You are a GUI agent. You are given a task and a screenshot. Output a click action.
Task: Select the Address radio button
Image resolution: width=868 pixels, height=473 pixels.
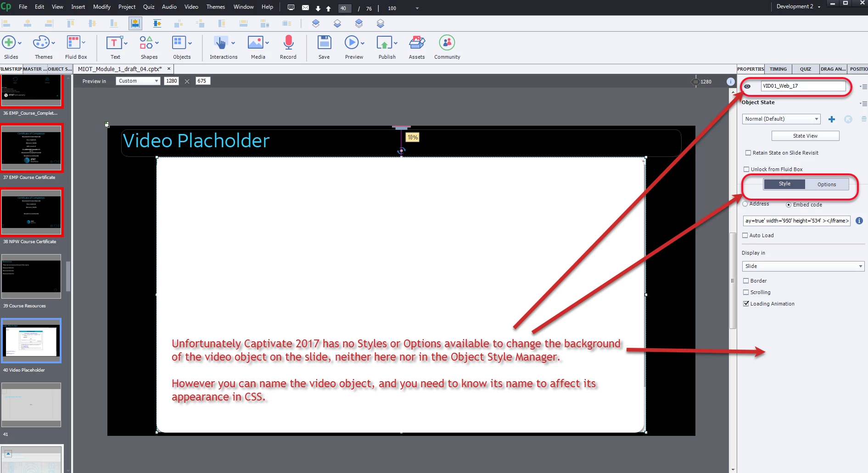point(745,204)
